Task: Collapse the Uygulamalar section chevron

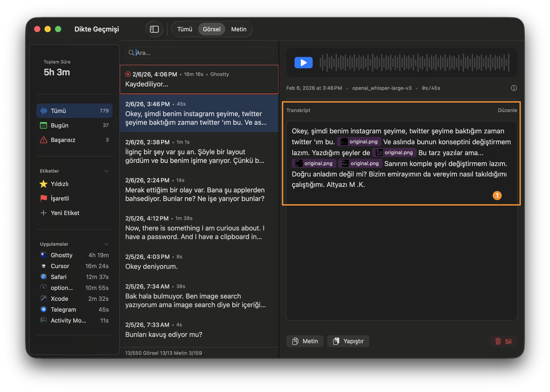Action: [106, 244]
